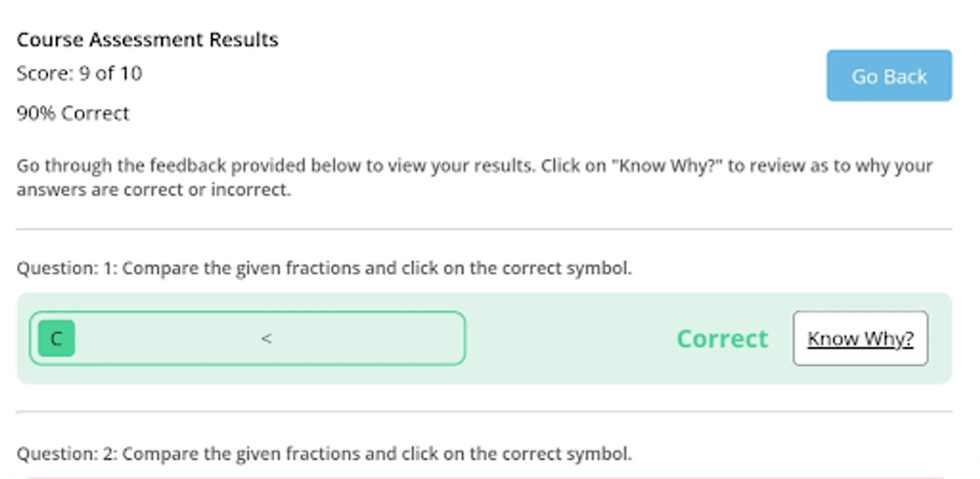Click the less-than symbol in answer C
The height and width of the screenshot is (479, 980).
(x=266, y=338)
